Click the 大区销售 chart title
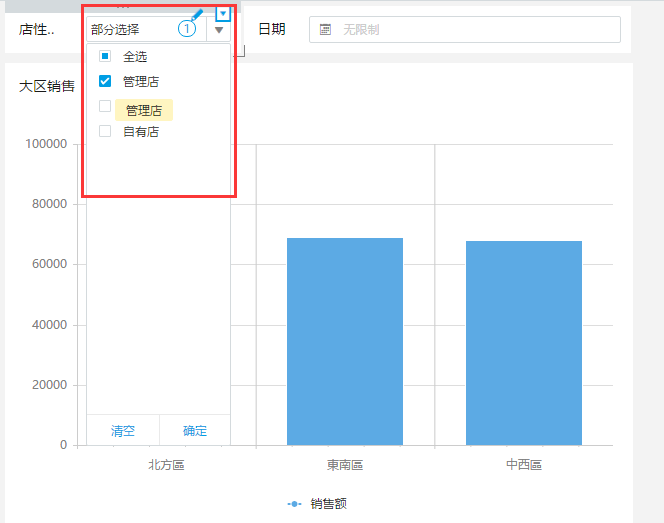 47,86
